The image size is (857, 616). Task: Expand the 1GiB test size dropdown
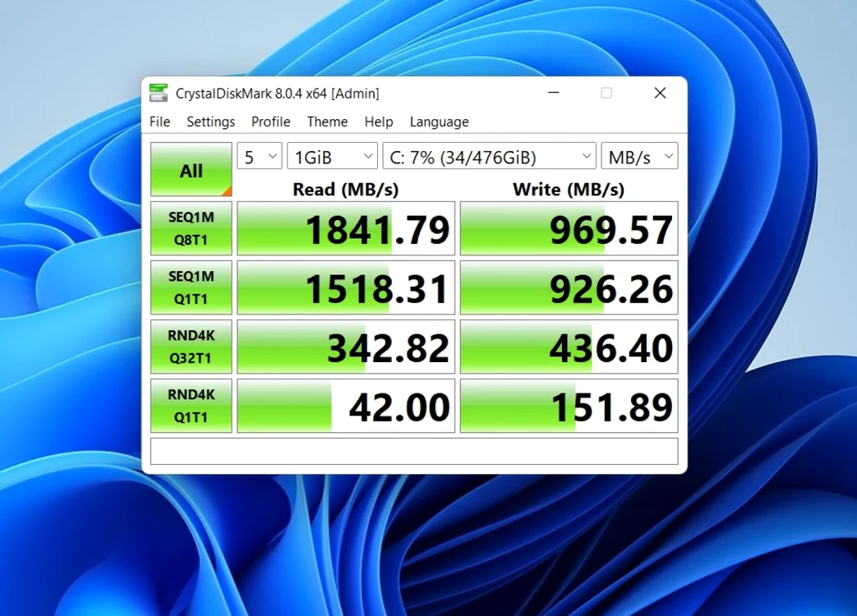pyautogui.click(x=332, y=156)
